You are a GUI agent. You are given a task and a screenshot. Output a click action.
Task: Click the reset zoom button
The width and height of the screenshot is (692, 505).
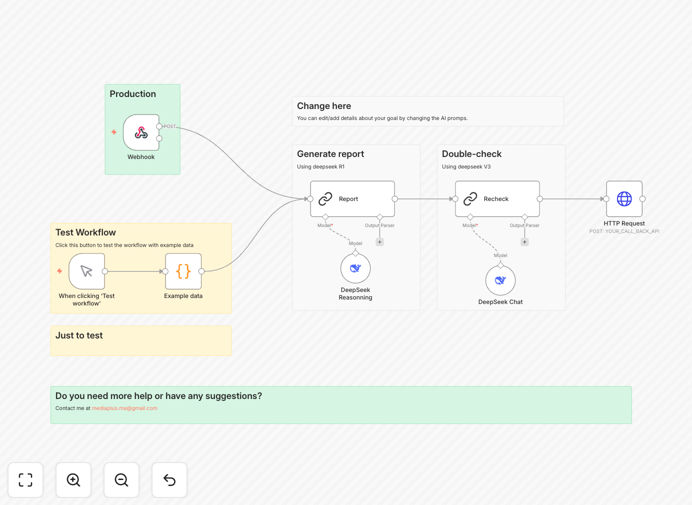coord(169,480)
